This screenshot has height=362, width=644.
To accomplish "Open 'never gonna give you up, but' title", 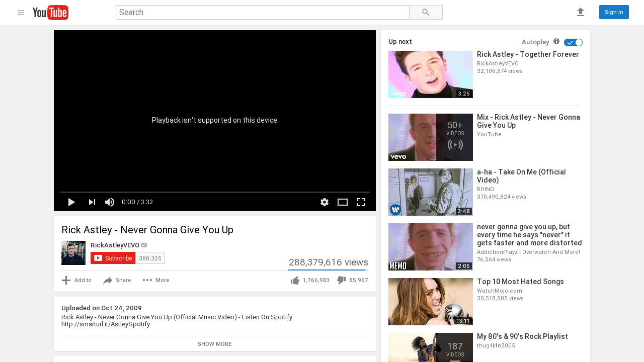I will tap(529, 235).
